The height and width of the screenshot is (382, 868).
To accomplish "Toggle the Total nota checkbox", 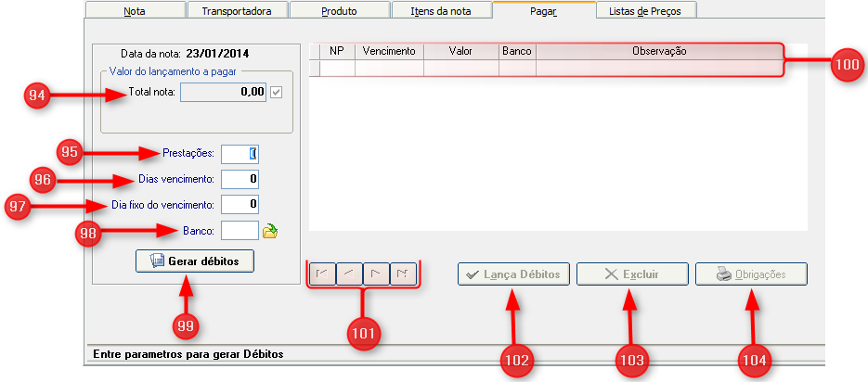I will [x=277, y=93].
